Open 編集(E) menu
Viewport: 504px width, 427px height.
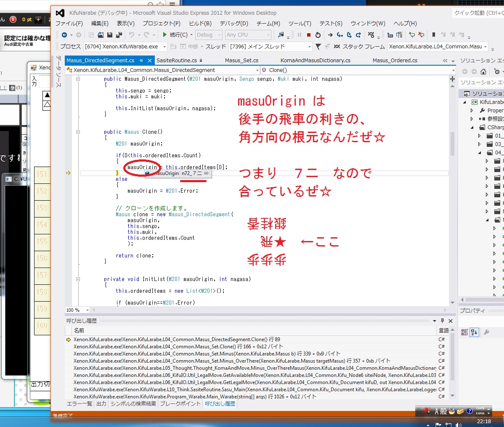click(x=100, y=24)
